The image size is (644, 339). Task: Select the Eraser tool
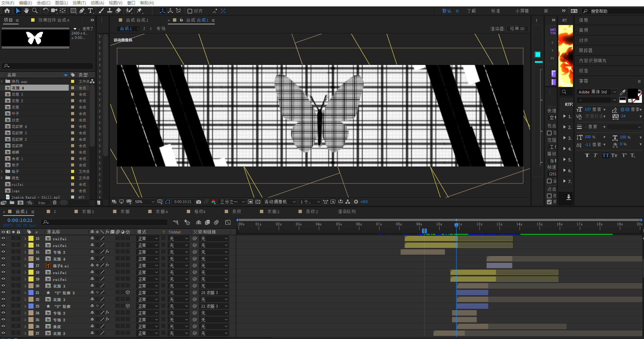click(x=118, y=11)
